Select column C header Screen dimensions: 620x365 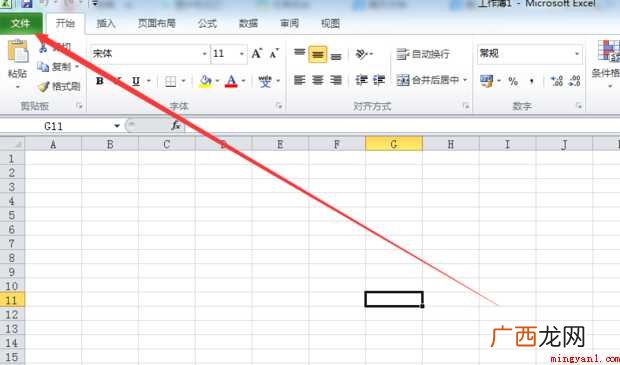pos(166,144)
